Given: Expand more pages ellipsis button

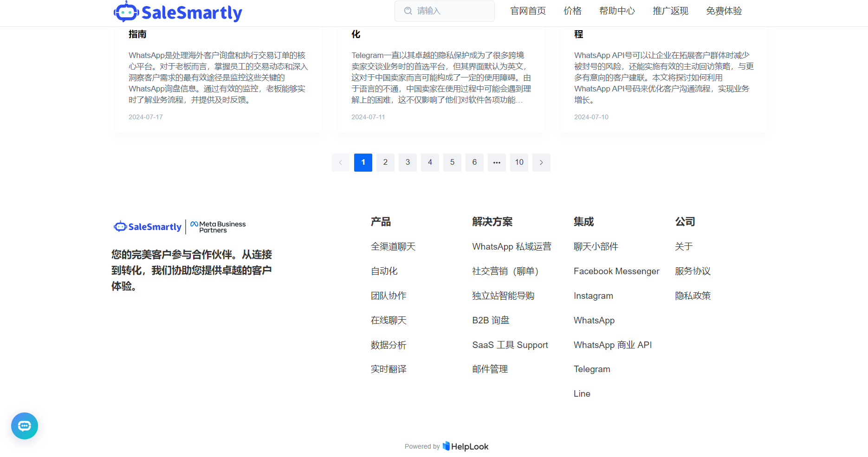Looking at the screenshot, I should point(497,162).
